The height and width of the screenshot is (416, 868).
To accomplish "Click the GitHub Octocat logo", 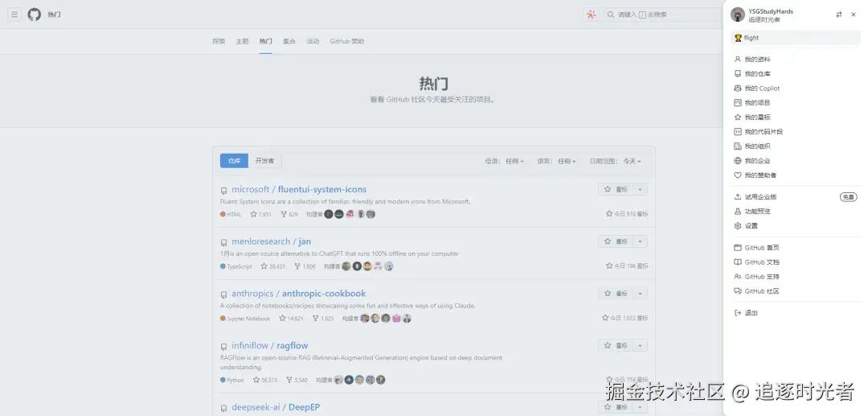I will point(35,14).
